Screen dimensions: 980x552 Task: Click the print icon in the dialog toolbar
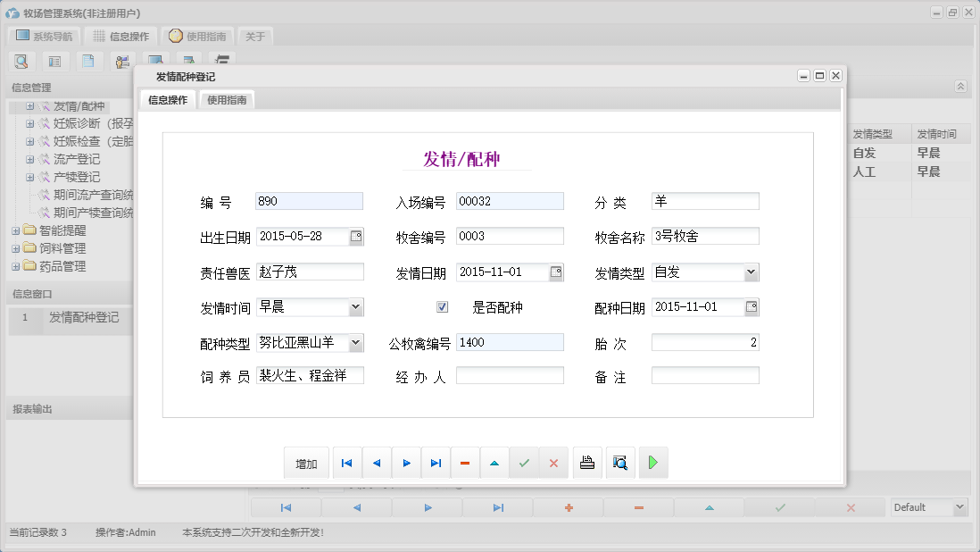point(587,463)
